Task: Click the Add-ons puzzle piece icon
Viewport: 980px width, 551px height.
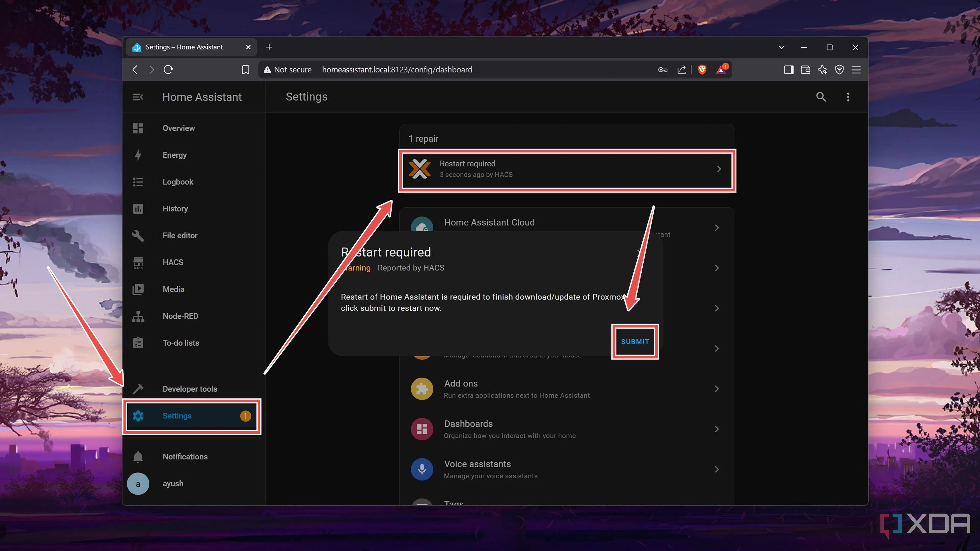Action: [x=422, y=389]
